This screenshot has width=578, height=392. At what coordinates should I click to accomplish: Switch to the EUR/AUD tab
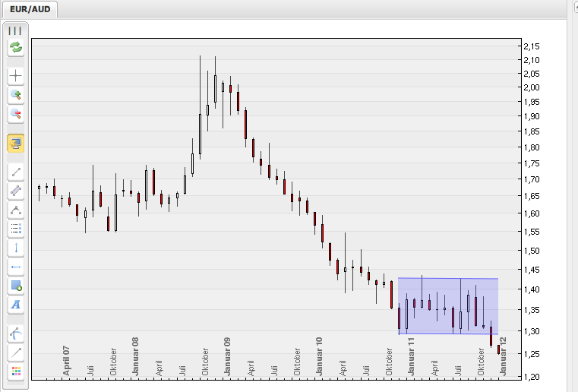30,9
